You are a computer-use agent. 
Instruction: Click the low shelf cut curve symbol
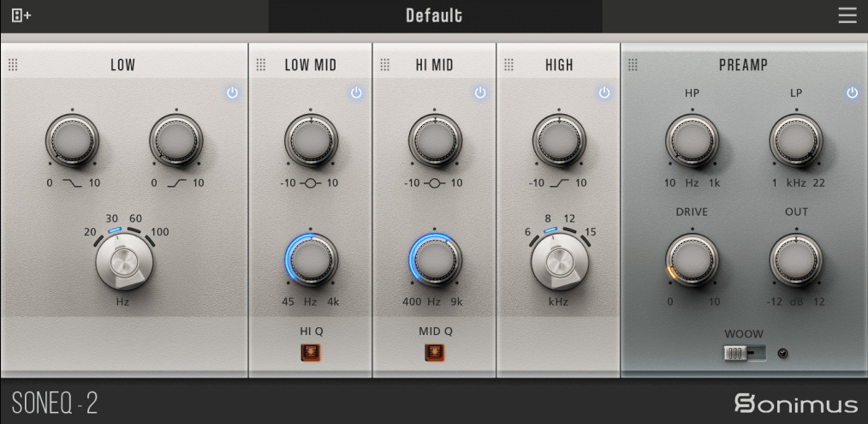pos(72,183)
